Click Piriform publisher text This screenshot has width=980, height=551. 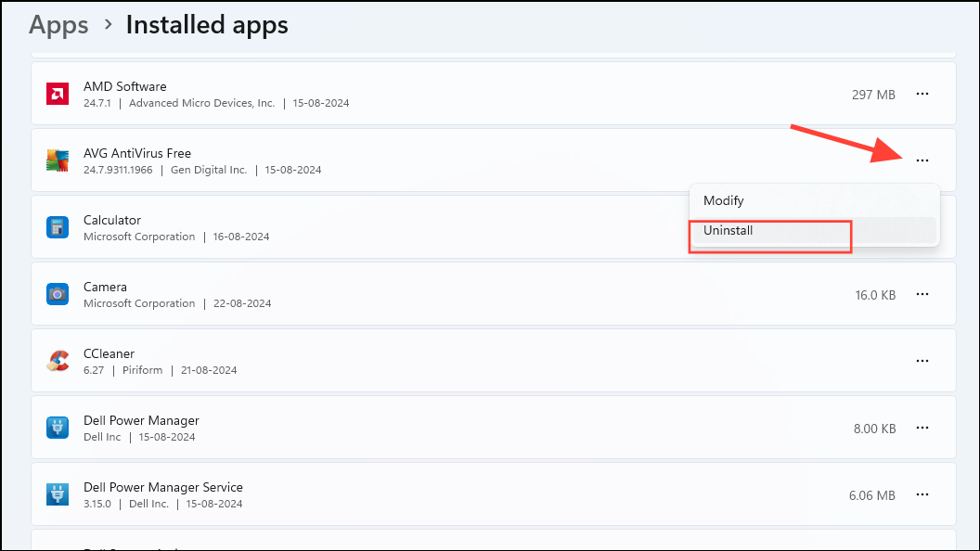(x=143, y=370)
